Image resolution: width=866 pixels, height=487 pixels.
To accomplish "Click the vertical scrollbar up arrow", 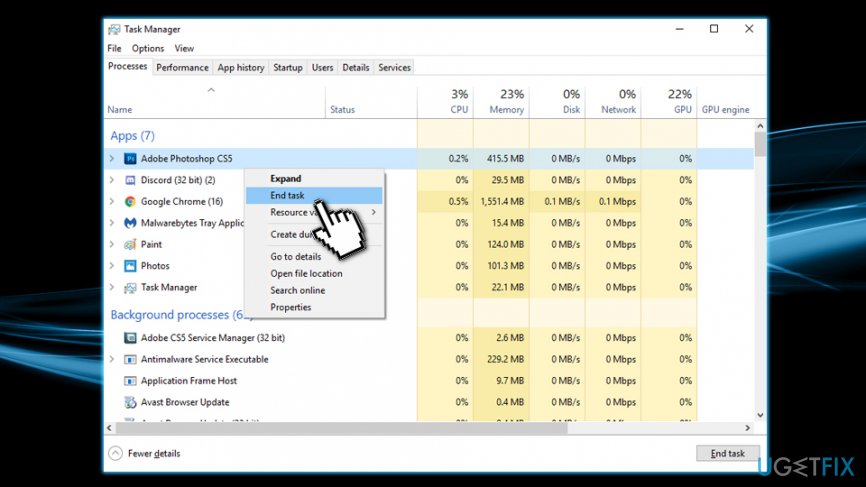I will click(x=760, y=126).
